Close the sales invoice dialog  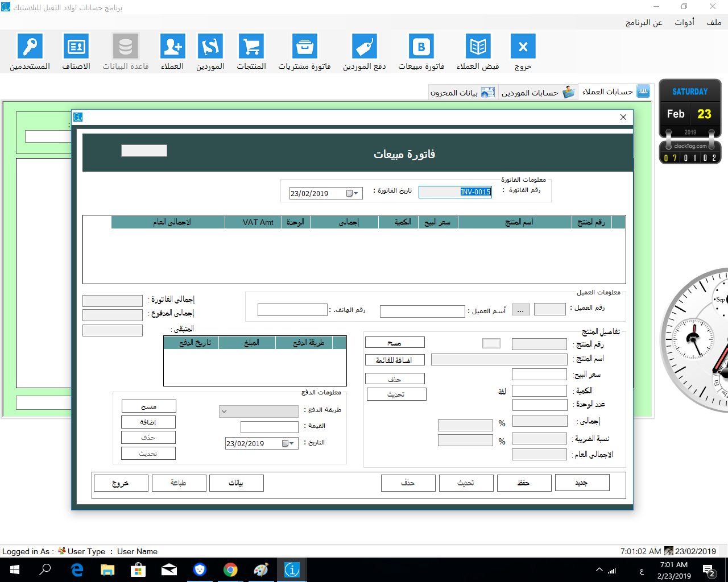pos(623,117)
